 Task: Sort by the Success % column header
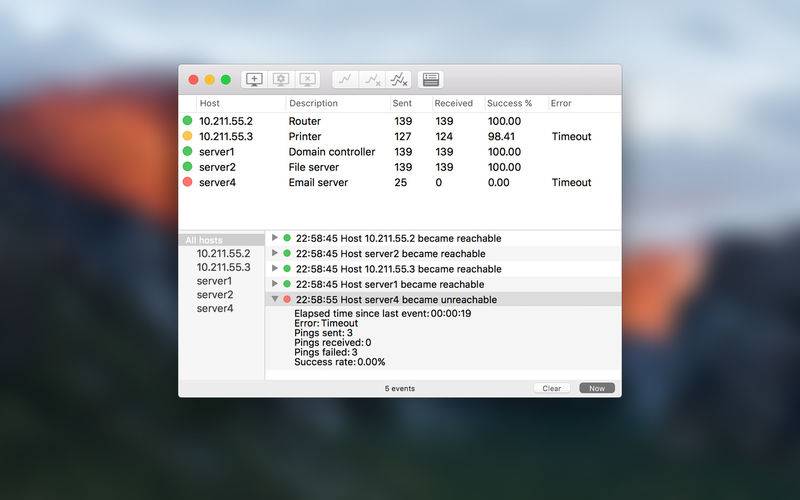click(509, 103)
